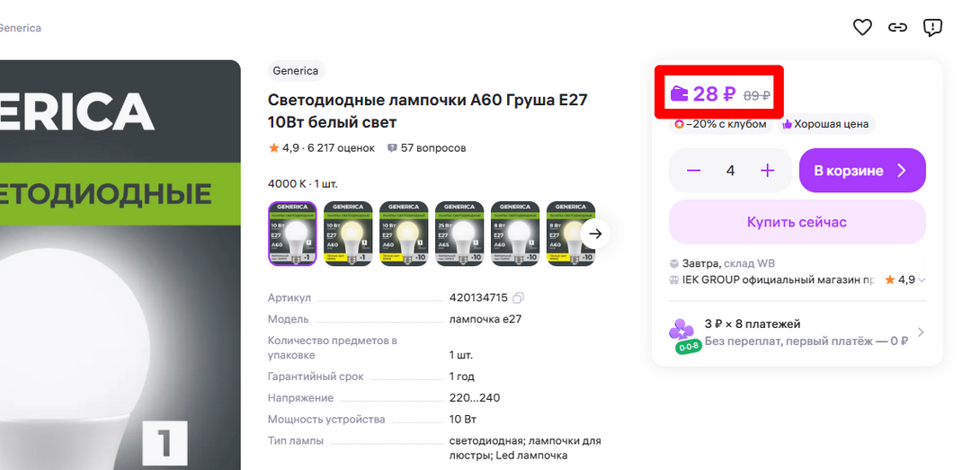Open the report-a-problem speech bubble icon
Viewport: 980px width, 470px height.
933,28
